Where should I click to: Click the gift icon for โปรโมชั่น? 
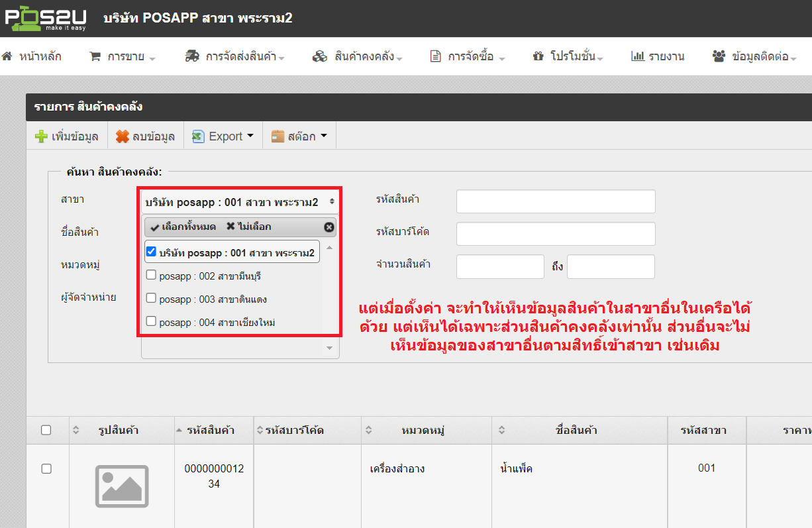tap(538, 56)
